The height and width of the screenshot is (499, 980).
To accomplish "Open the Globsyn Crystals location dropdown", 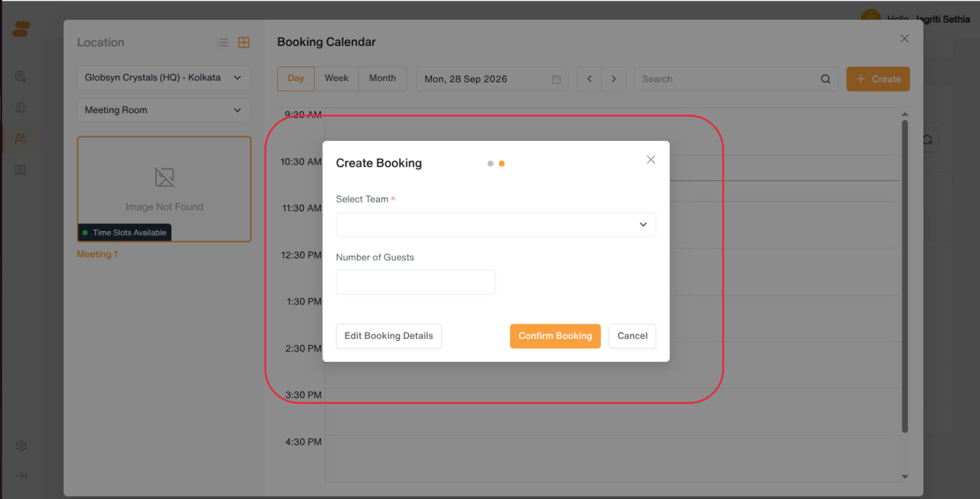I will 163,78.
